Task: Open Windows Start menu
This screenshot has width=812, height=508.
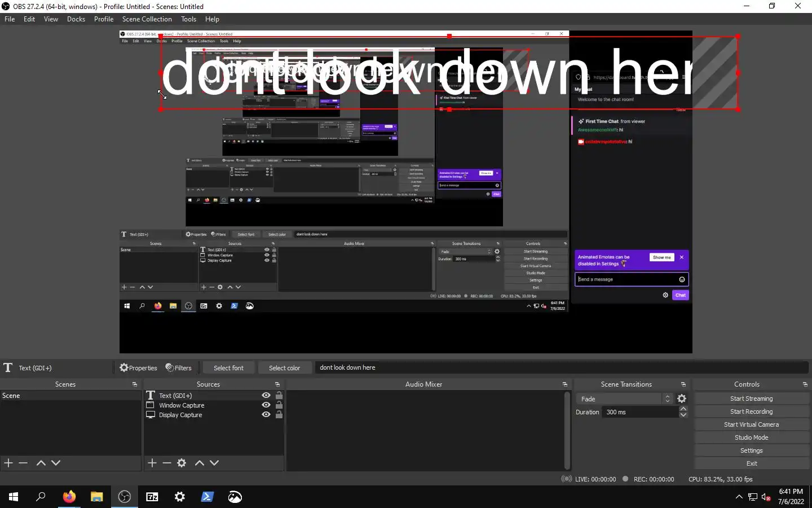Action: [14, 497]
